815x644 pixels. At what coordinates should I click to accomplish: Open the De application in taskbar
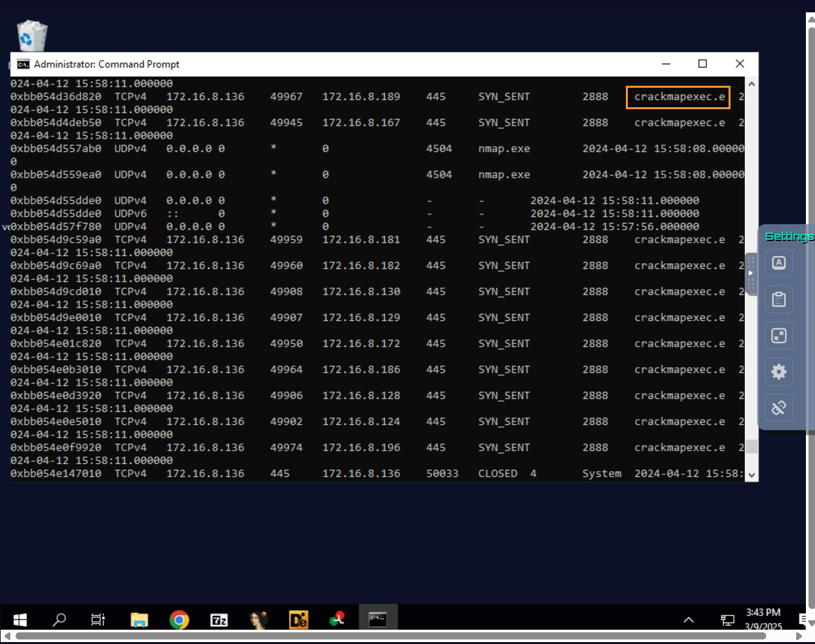pos(298,620)
